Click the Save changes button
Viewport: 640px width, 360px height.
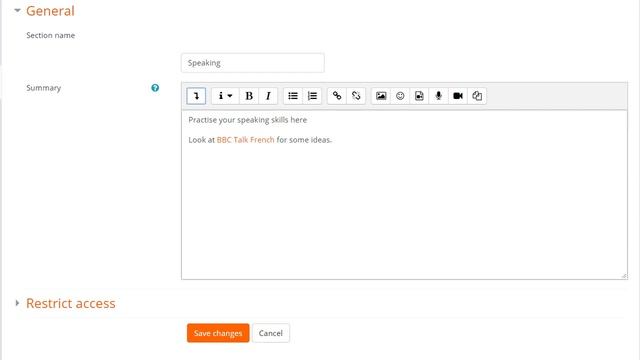coord(218,333)
